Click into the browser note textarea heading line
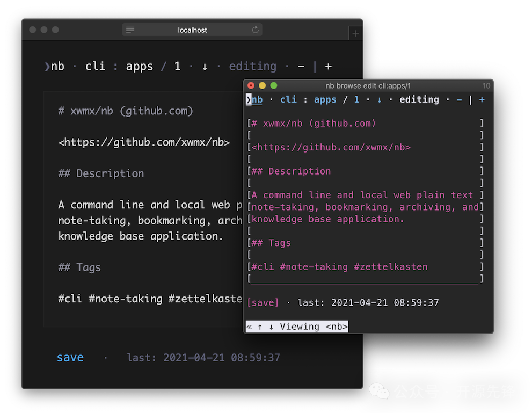Image resolution: width=532 pixels, height=413 pixels. point(126,111)
